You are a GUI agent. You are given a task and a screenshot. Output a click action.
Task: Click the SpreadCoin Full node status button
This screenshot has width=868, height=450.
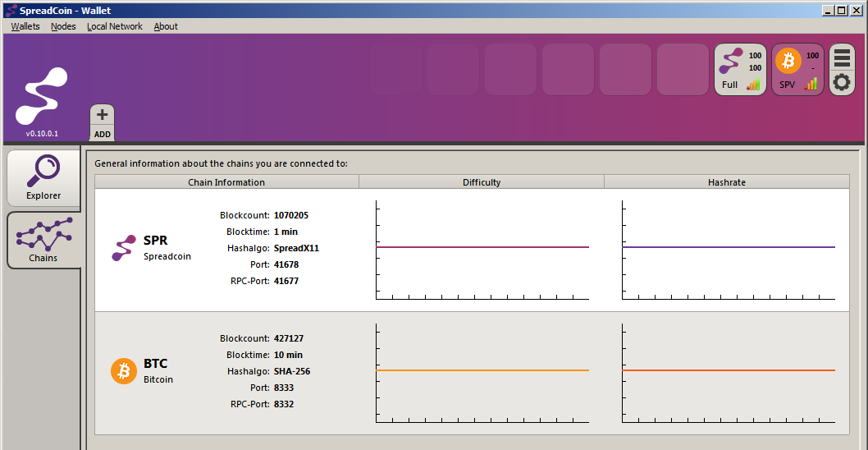click(740, 70)
